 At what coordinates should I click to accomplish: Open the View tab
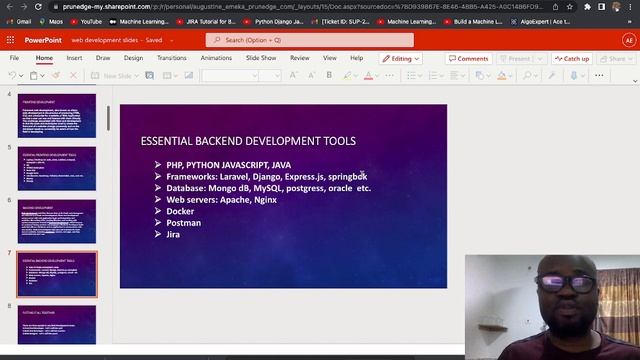click(x=330, y=58)
